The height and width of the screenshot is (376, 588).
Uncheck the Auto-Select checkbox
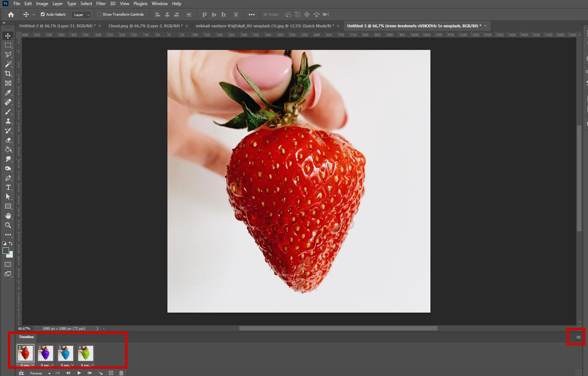43,15
